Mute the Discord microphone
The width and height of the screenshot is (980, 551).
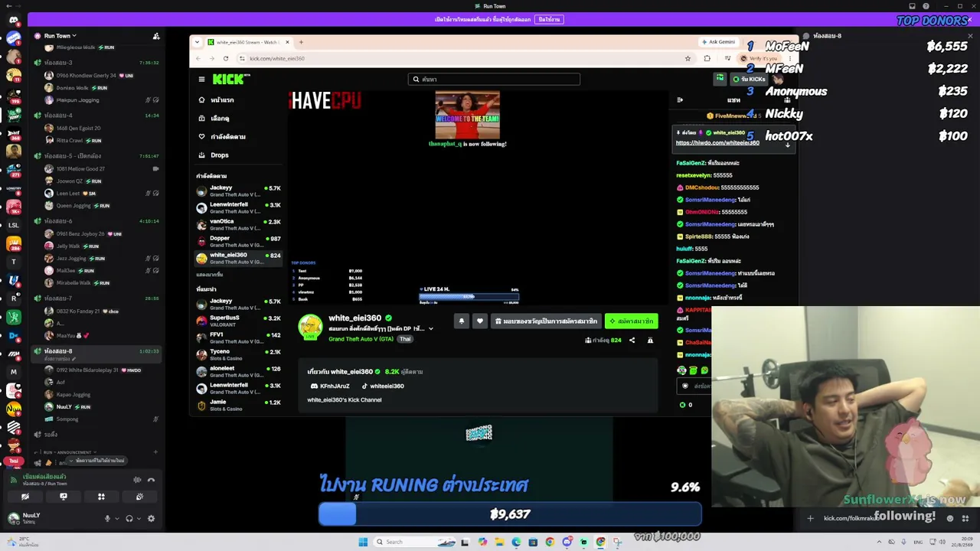(x=107, y=519)
